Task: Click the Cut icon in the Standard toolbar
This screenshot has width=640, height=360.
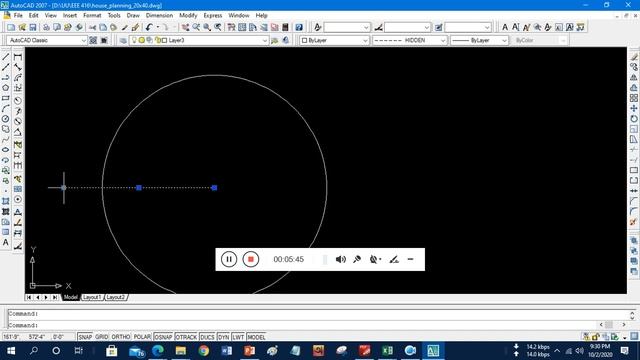Action: 93,27
